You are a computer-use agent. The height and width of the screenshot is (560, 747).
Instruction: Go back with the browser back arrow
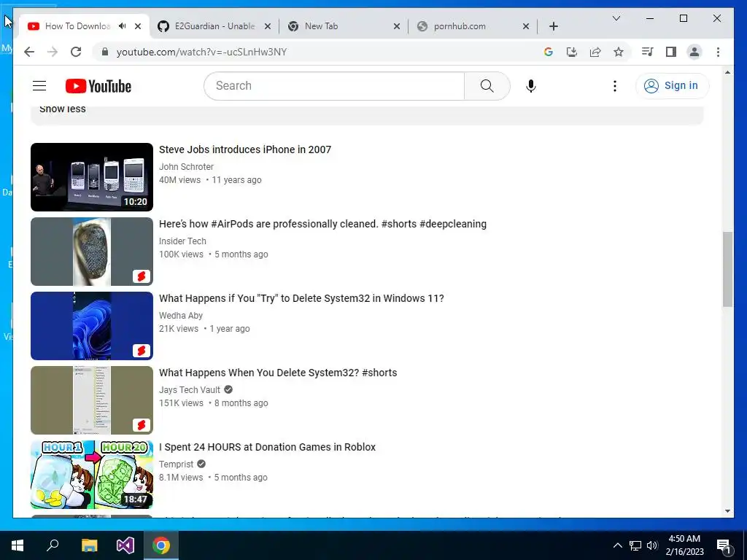pos(29,52)
